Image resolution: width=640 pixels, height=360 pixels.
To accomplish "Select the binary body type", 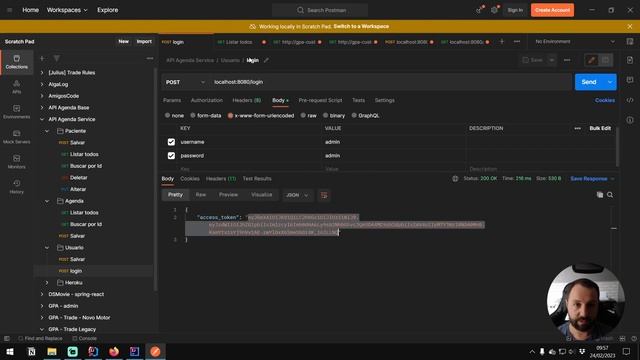I will pos(325,116).
